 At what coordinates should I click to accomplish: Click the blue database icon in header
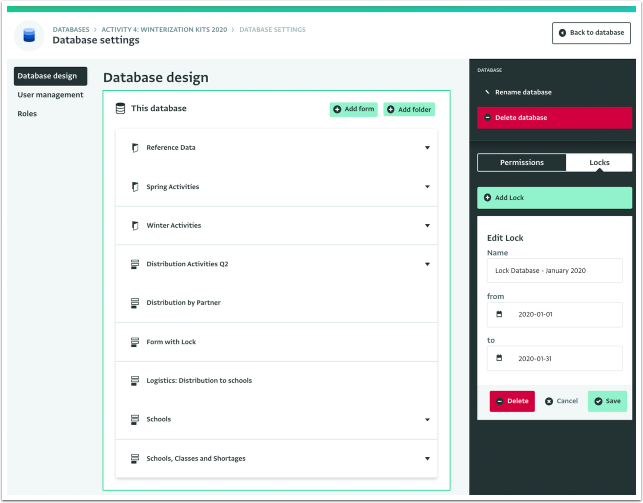(29, 35)
